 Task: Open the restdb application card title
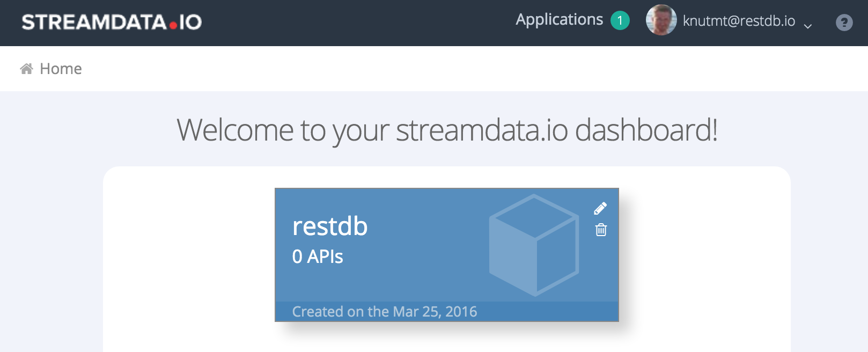pos(330,226)
